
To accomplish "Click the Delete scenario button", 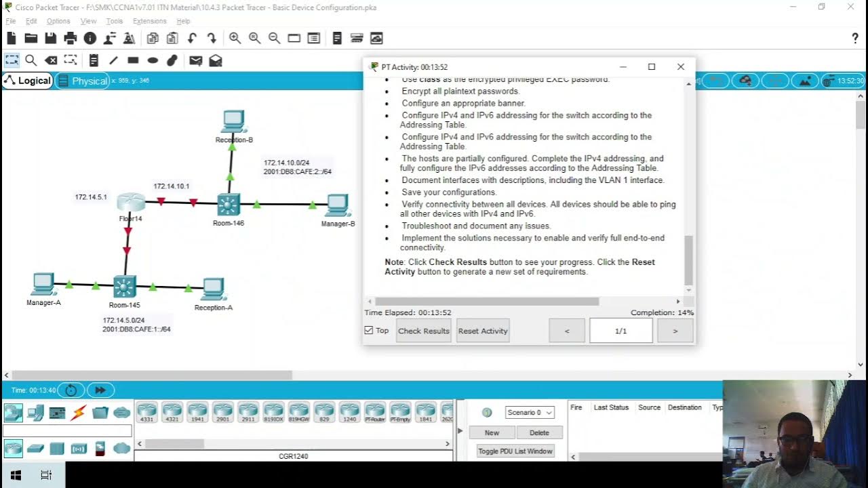I will (539, 432).
